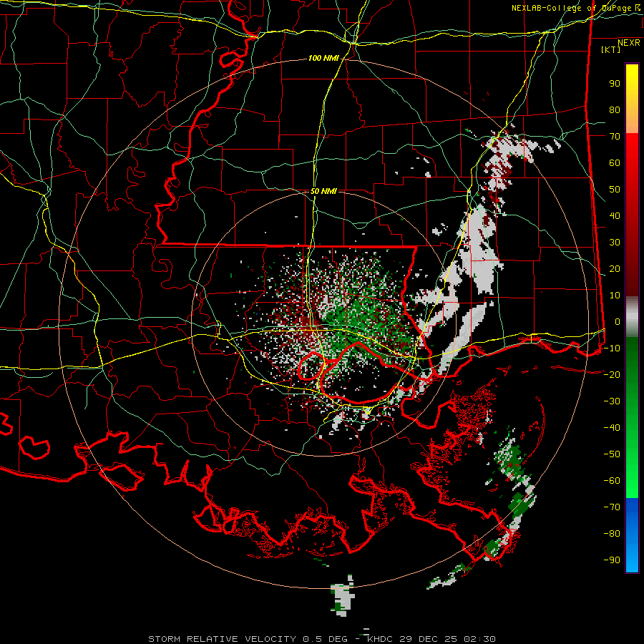Click the -30 value on velocity scale
The width and height of the screenshot is (644, 644).
[x=612, y=401]
